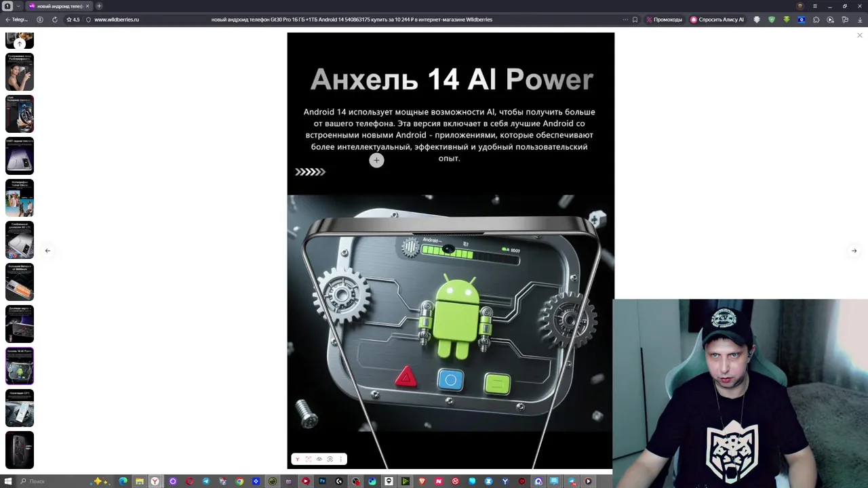Bookmark this page

pyautogui.click(x=635, y=20)
